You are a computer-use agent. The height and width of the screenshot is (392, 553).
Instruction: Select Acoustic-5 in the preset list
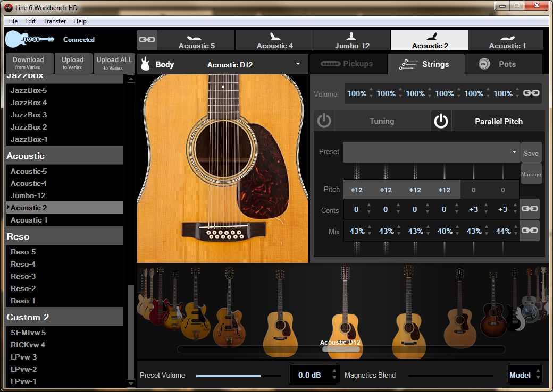pos(64,171)
